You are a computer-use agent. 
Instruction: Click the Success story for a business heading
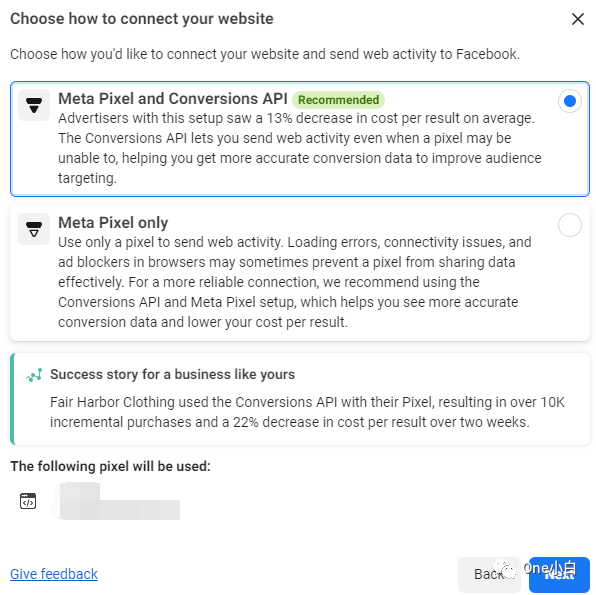pos(173,374)
